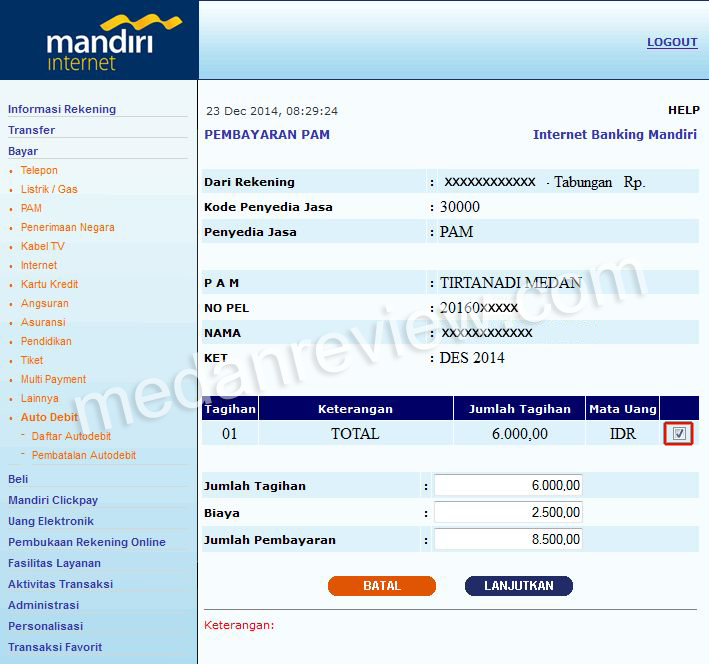The image size is (709, 664).
Task: Click the timestamp 23 Dec 2014
Action: (272, 111)
